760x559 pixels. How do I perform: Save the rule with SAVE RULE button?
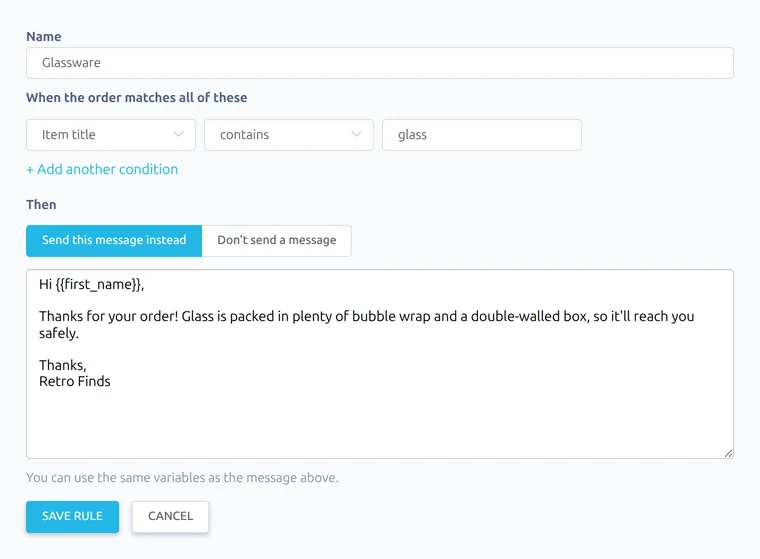(72, 516)
